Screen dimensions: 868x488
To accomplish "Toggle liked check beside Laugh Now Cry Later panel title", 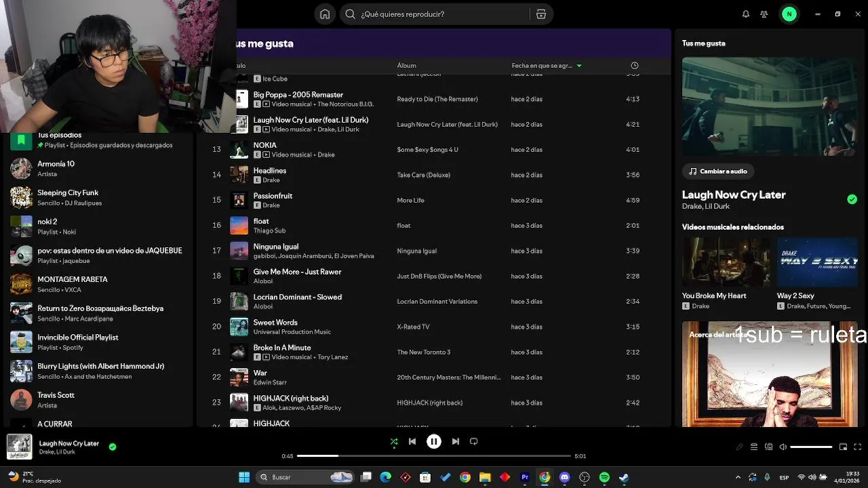I will [x=852, y=199].
